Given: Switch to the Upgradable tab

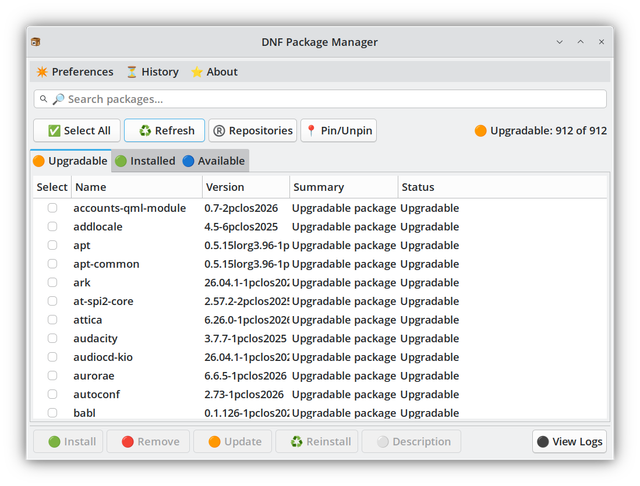Looking at the screenshot, I should [x=71, y=161].
